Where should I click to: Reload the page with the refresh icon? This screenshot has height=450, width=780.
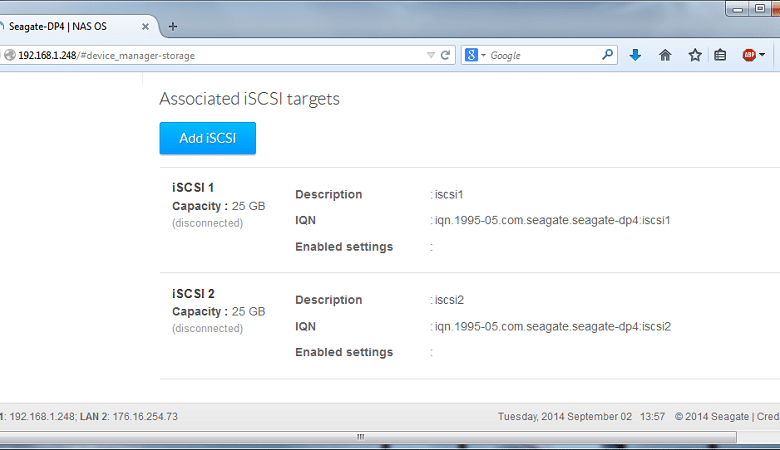pyautogui.click(x=445, y=55)
